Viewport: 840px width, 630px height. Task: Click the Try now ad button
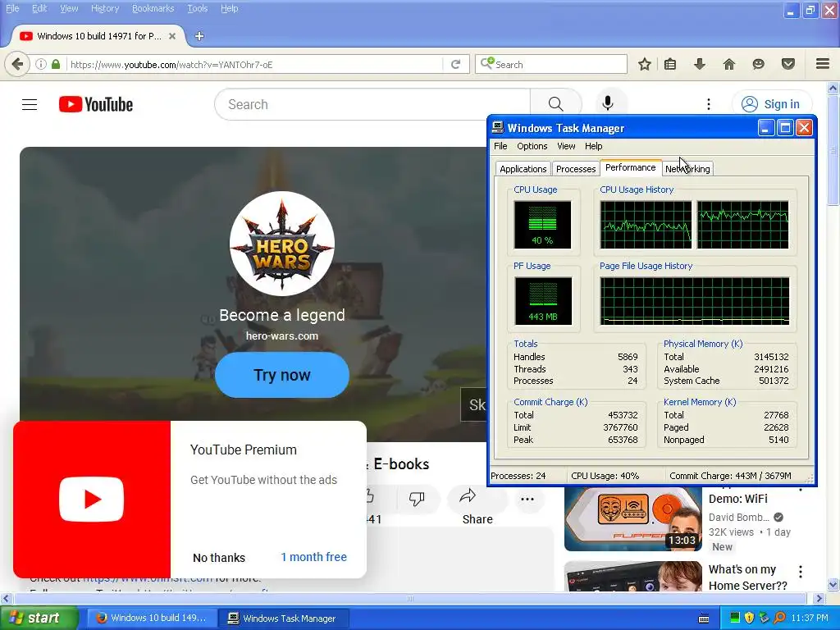click(x=282, y=375)
